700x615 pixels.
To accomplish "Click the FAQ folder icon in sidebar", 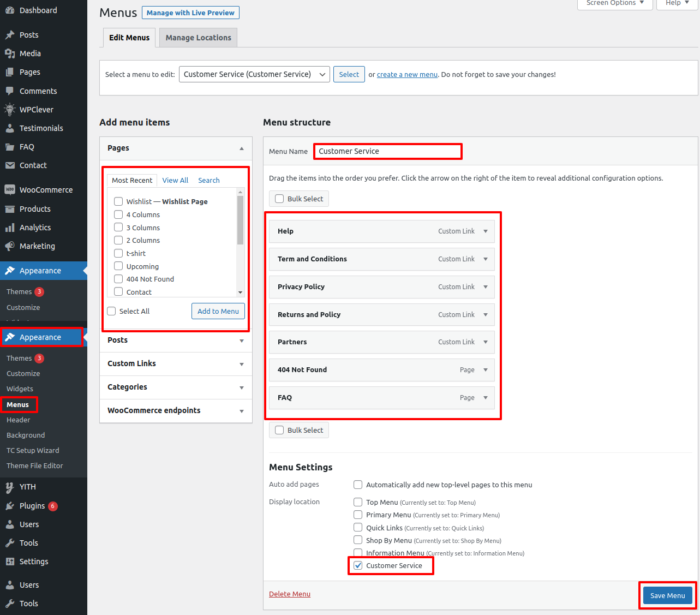I will click(x=10, y=147).
